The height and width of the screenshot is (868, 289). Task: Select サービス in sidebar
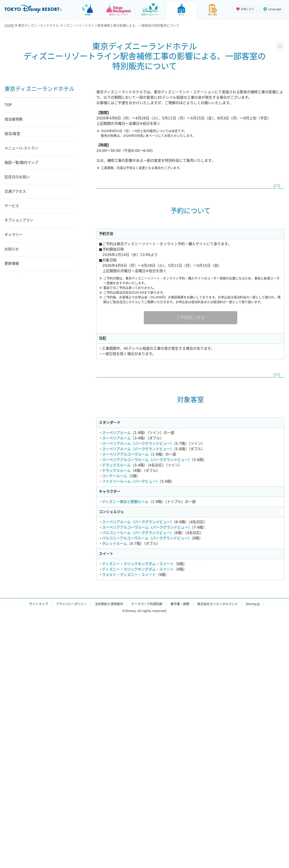pos(39,206)
